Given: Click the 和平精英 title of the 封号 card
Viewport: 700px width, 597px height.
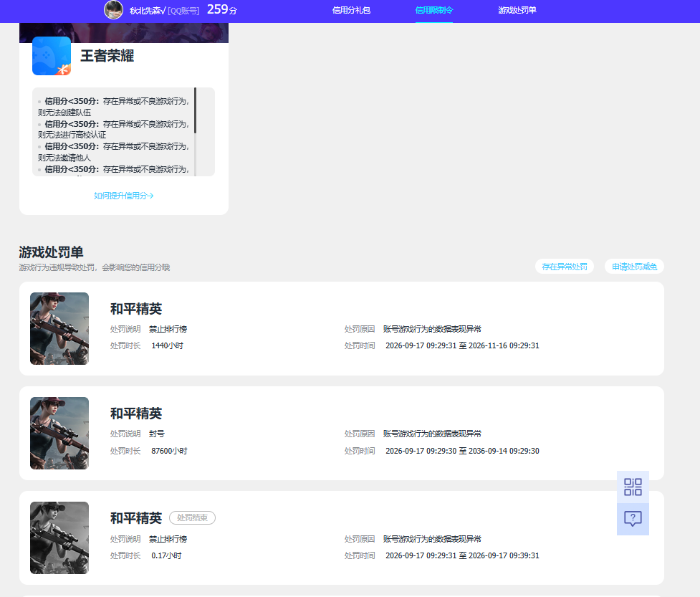Looking at the screenshot, I should point(136,414).
